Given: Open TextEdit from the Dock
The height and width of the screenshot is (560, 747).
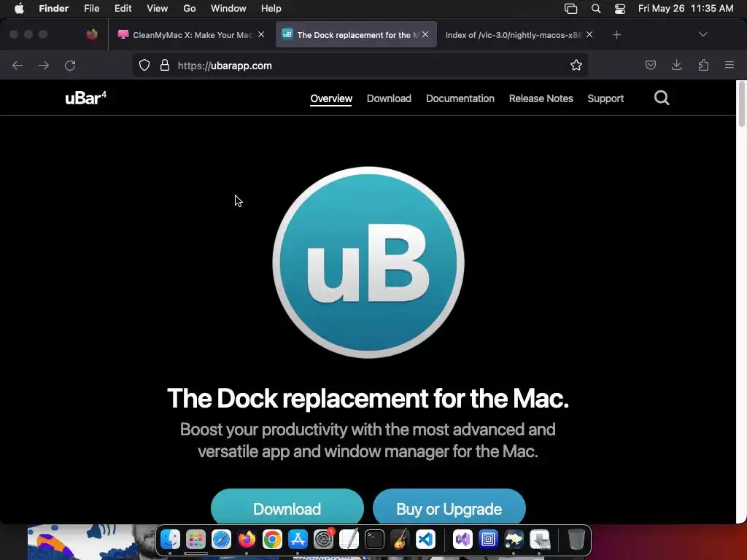Looking at the screenshot, I should [349, 540].
